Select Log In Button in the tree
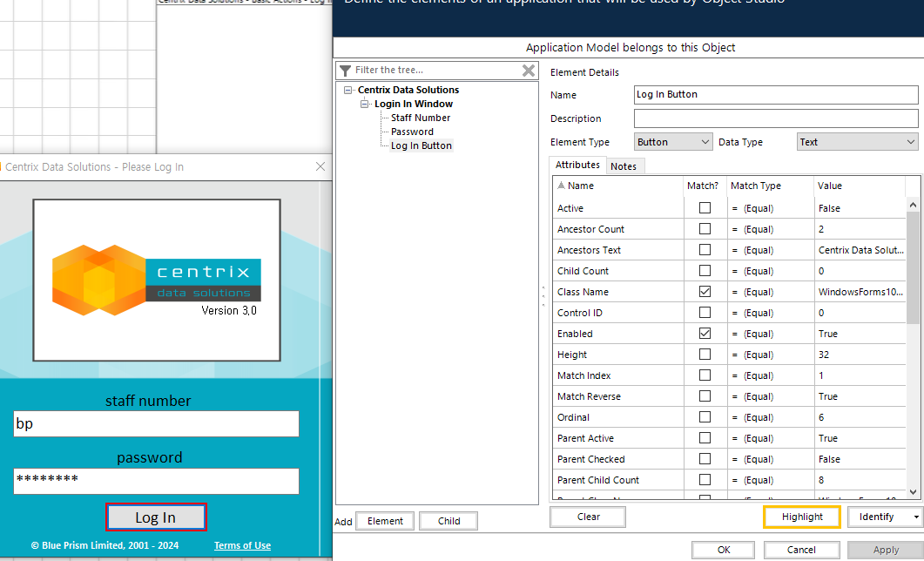 pyautogui.click(x=422, y=145)
